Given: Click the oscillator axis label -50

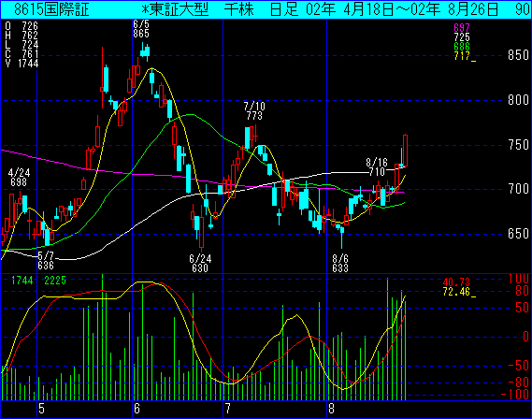Looking at the screenshot, I should [x=519, y=366].
